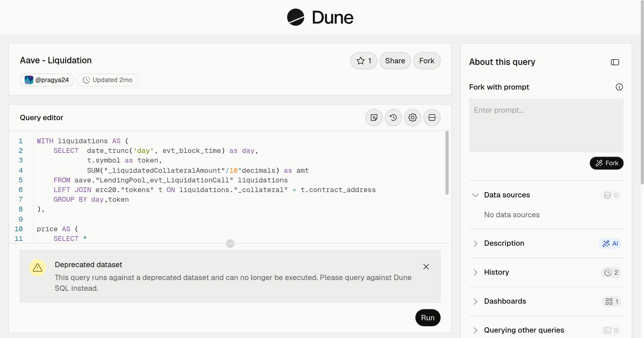Click 'price' on line 10
The height and width of the screenshot is (338, 644).
click(47, 229)
